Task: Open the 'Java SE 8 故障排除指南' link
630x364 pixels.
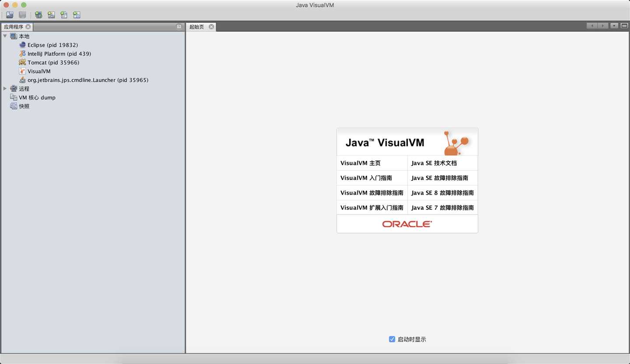Action: click(x=442, y=193)
